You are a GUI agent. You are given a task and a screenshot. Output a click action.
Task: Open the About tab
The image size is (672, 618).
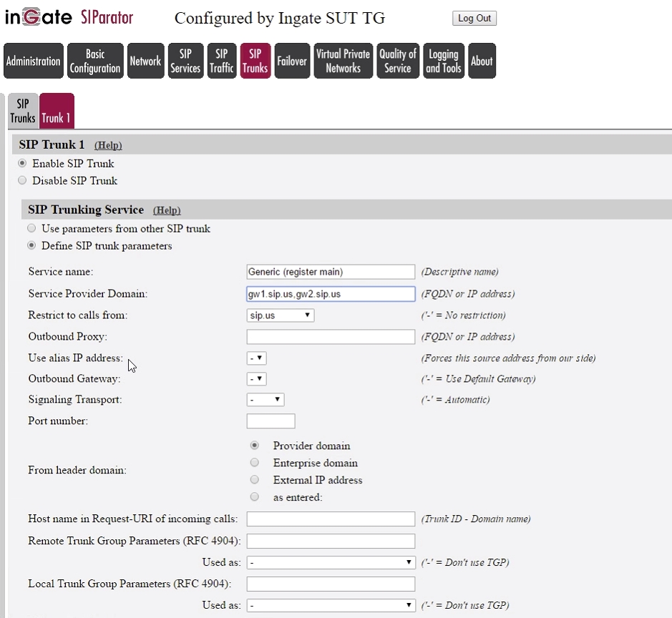[x=482, y=61]
